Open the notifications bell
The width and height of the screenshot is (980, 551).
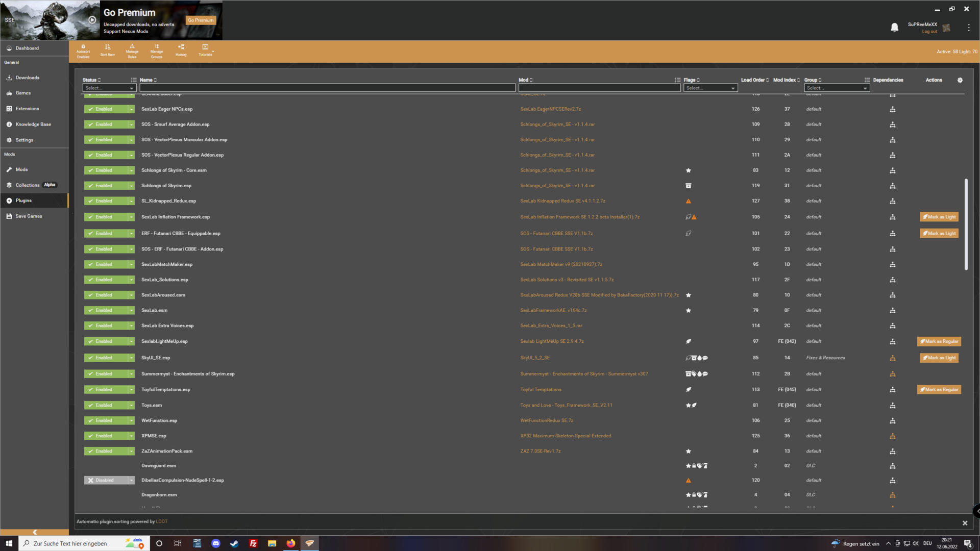click(x=894, y=28)
